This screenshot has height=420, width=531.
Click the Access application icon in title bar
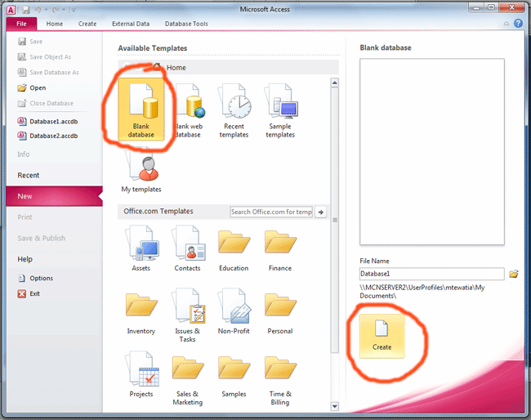tap(11, 10)
